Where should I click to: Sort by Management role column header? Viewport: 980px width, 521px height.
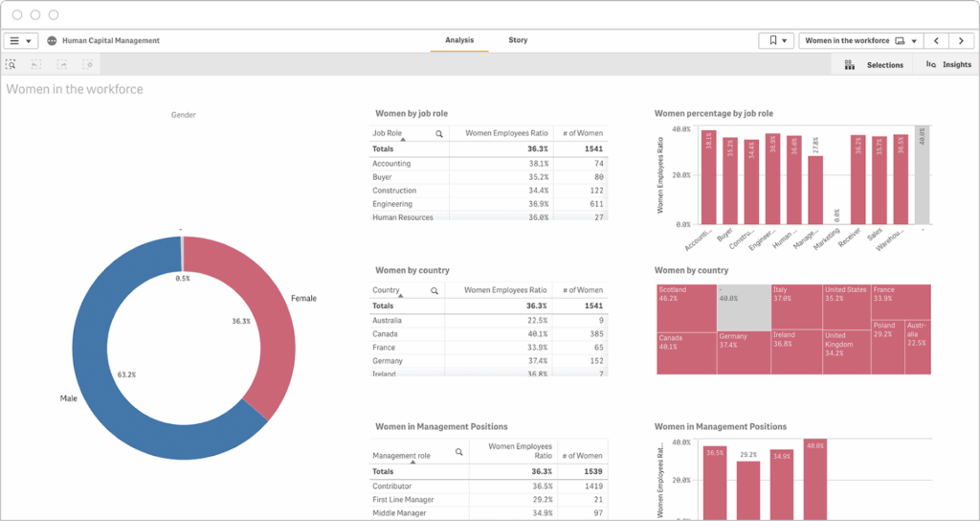[401, 456]
